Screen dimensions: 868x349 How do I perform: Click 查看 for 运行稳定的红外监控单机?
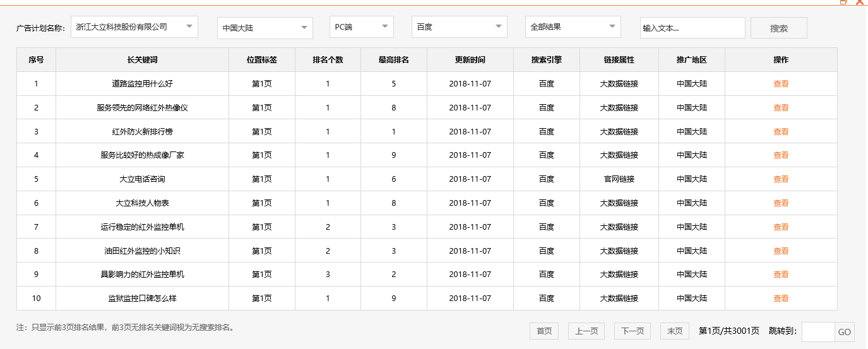coord(781,227)
